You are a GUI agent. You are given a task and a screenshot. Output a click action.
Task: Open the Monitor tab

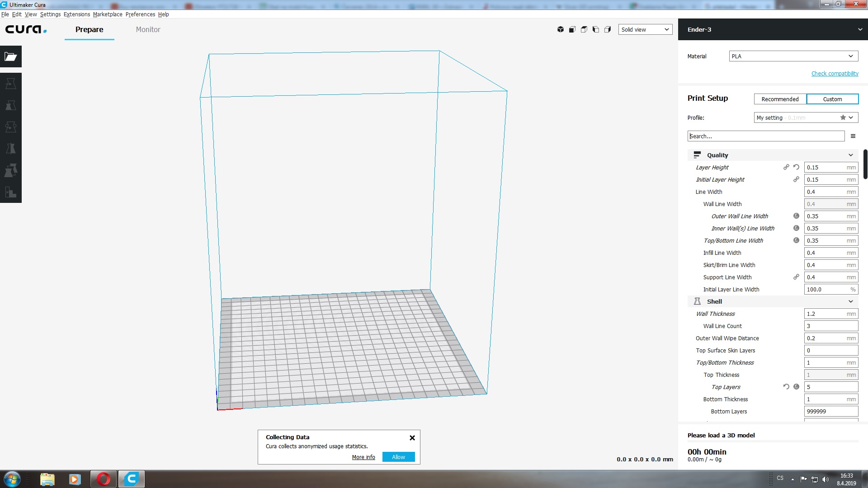(148, 29)
